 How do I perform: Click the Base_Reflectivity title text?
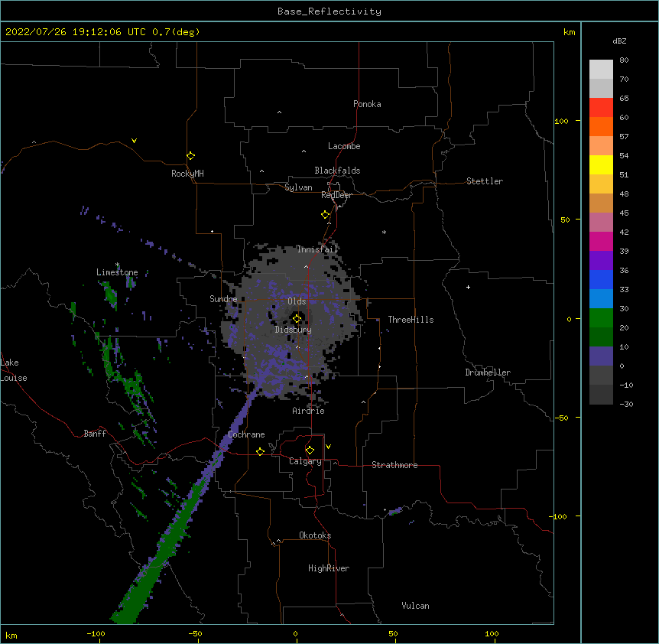point(329,11)
